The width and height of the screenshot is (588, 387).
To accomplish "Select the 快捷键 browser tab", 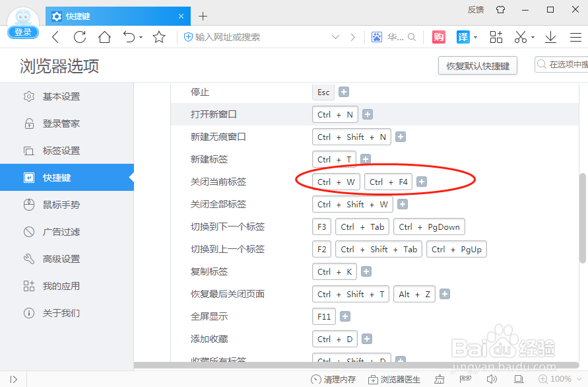I will pyautogui.click(x=118, y=16).
